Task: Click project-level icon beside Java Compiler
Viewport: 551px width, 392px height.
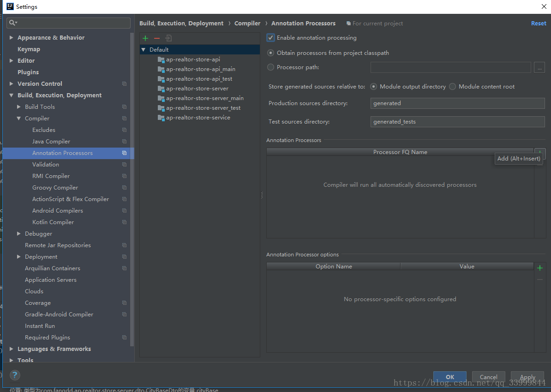Action: coord(125,141)
